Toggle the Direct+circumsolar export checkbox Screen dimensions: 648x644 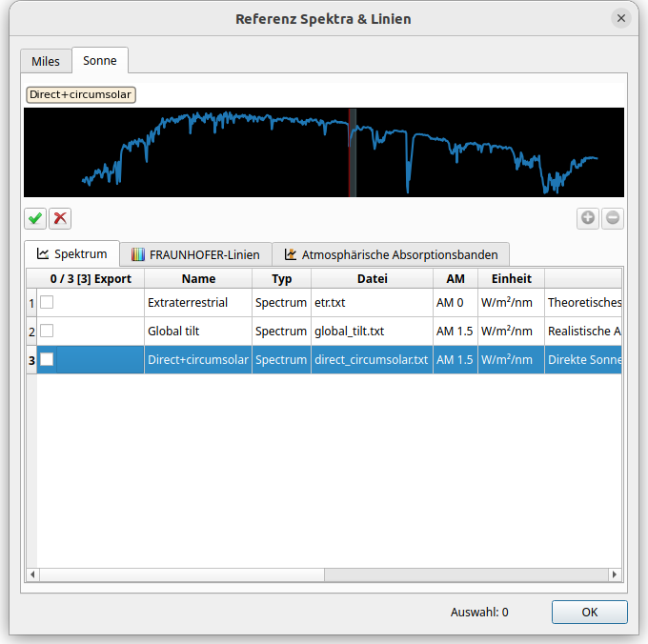(x=47, y=359)
